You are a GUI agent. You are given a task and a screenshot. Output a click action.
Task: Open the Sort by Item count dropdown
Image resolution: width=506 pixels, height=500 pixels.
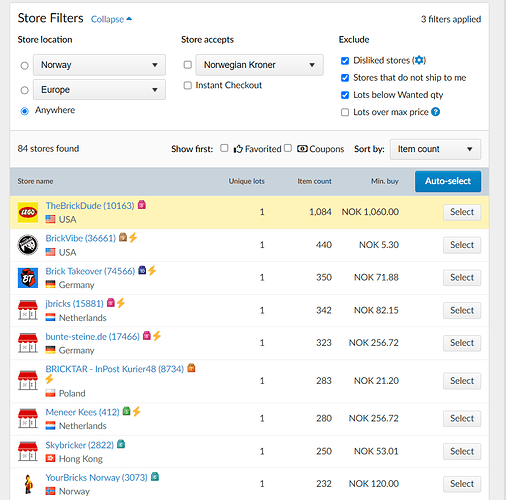pos(435,149)
